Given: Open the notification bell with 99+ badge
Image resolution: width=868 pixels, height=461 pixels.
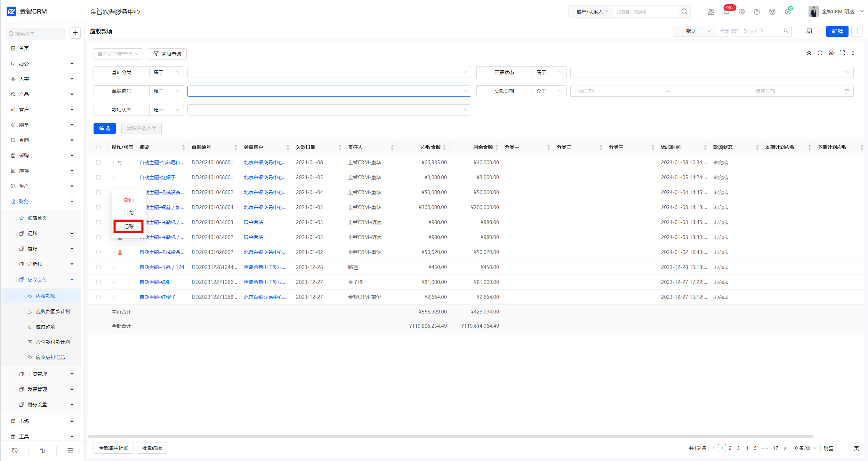Looking at the screenshot, I should (x=726, y=11).
